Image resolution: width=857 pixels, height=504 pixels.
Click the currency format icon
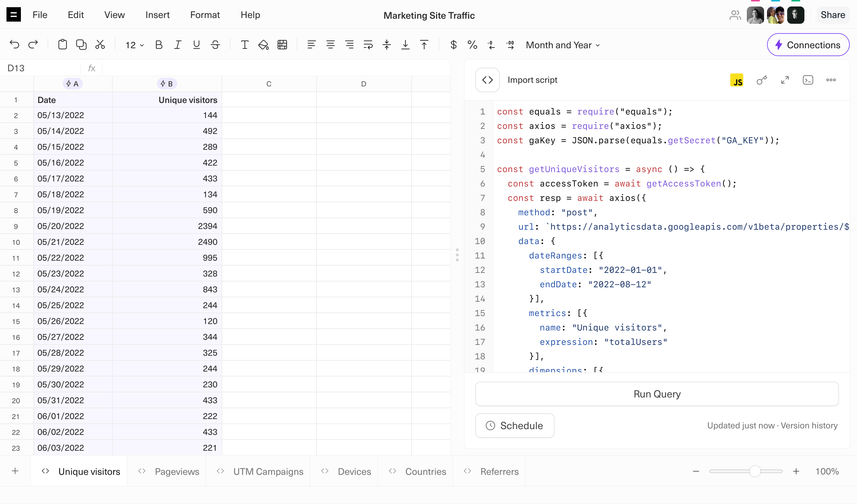pyautogui.click(x=454, y=46)
